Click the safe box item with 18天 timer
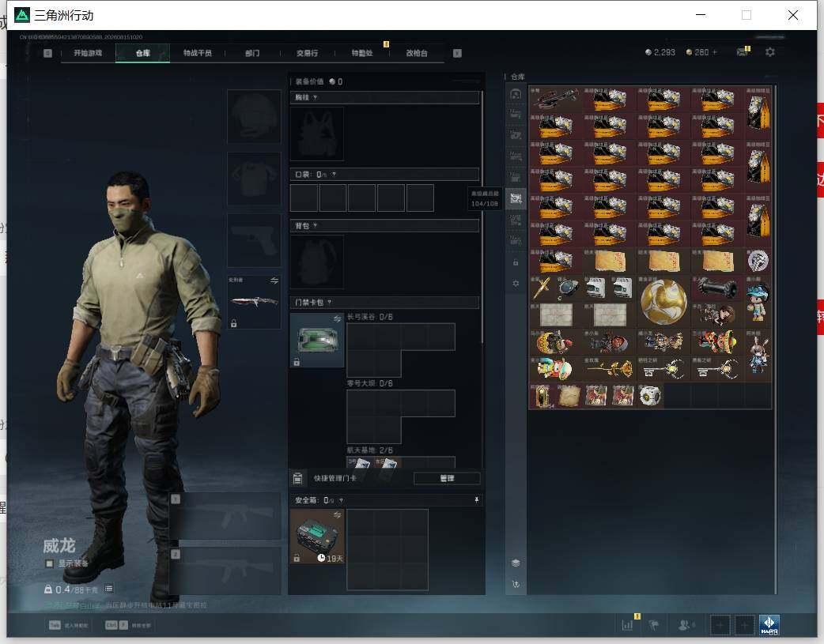This screenshot has height=644, width=824. pyautogui.click(x=317, y=536)
